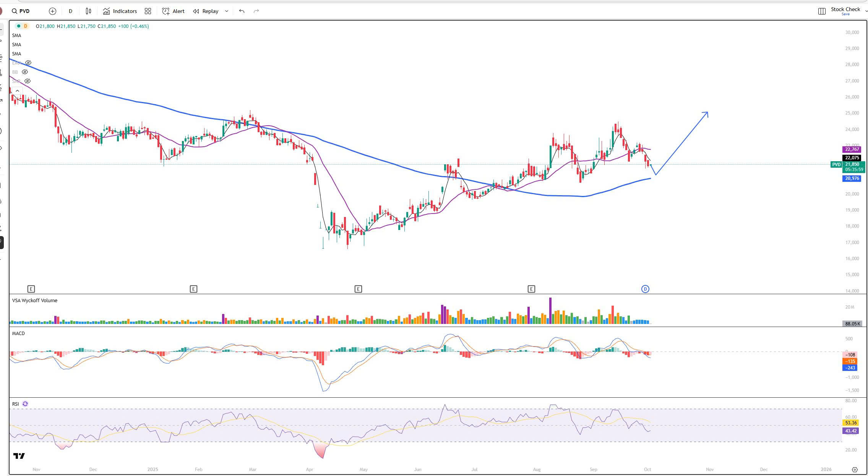Click the RSI refresh circle icon
868x476 pixels.
coord(25,404)
